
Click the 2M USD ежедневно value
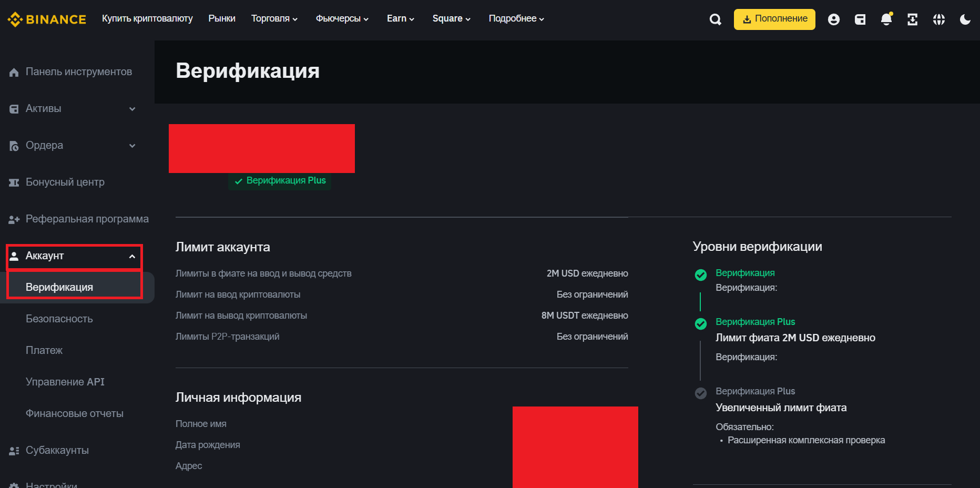pos(587,273)
